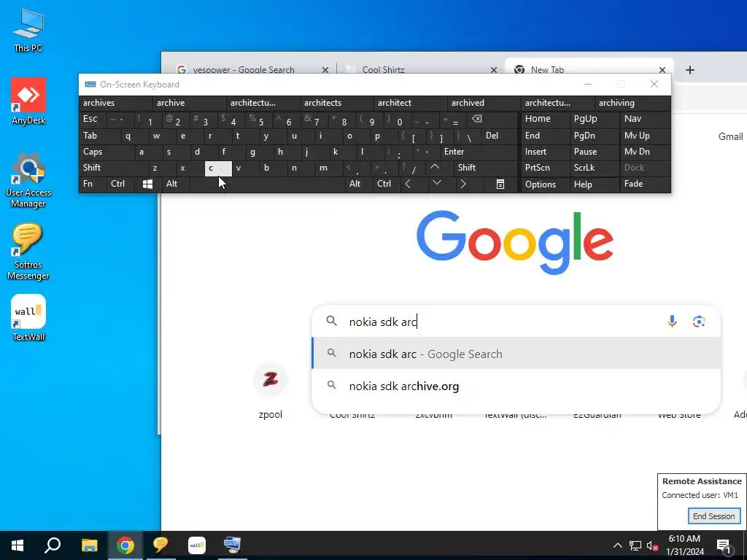Image resolution: width=747 pixels, height=560 pixels.
Task: Open Google Lens image search icon
Action: pyautogui.click(x=699, y=322)
